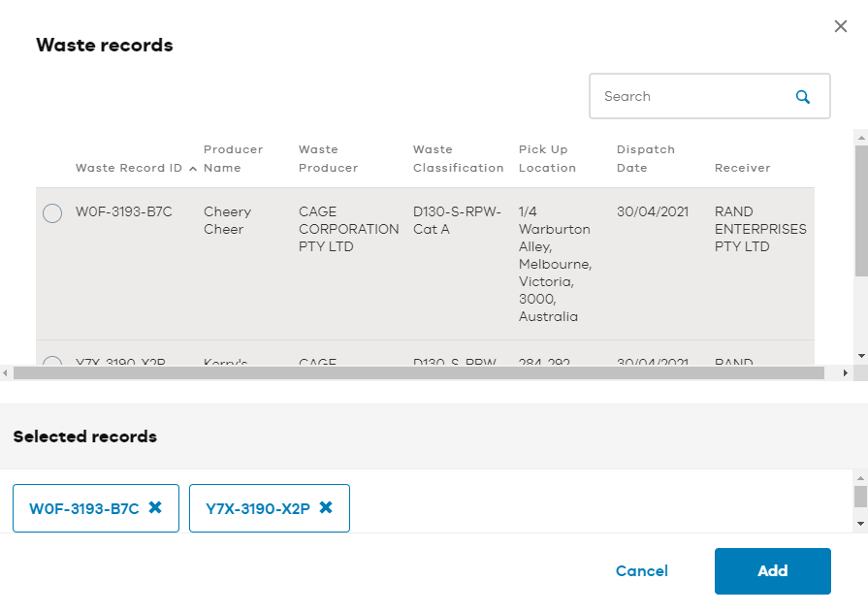Click the W0F-3193-B7C selected chip
The width and height of the screenshot is (868, 613).
pyautogui.click(x=84, y=508)
